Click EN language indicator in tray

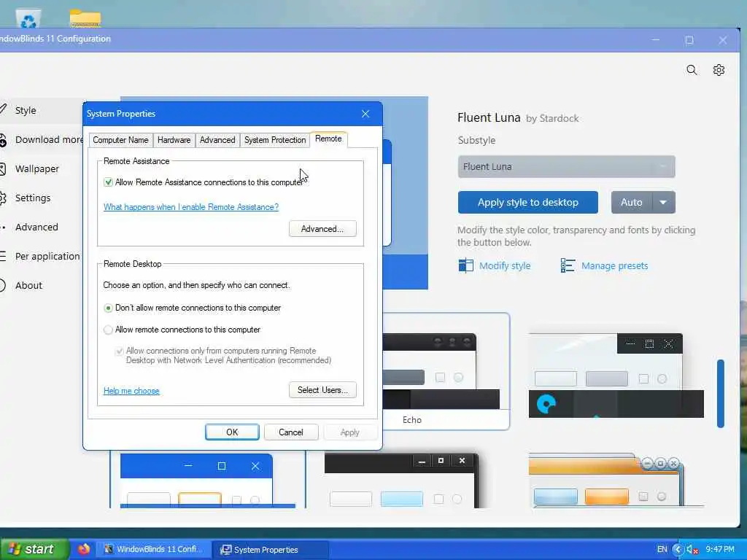[662, 550]
